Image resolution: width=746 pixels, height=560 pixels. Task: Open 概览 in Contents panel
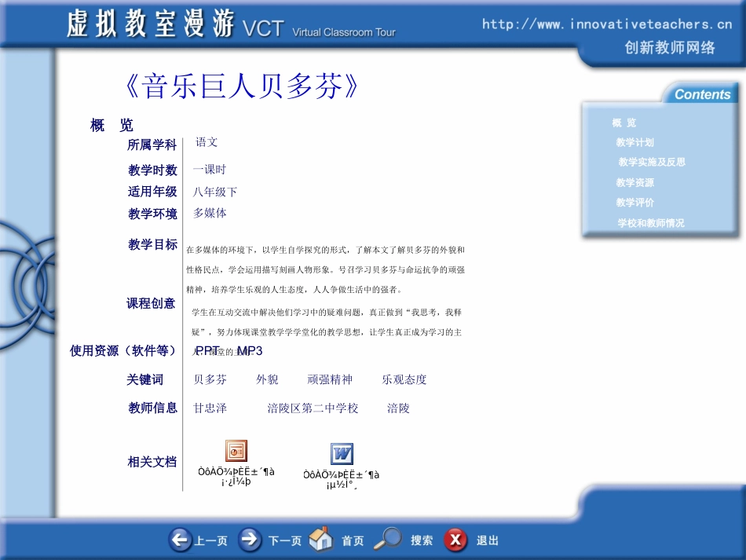pyautogui.click(x=623, y=123)
